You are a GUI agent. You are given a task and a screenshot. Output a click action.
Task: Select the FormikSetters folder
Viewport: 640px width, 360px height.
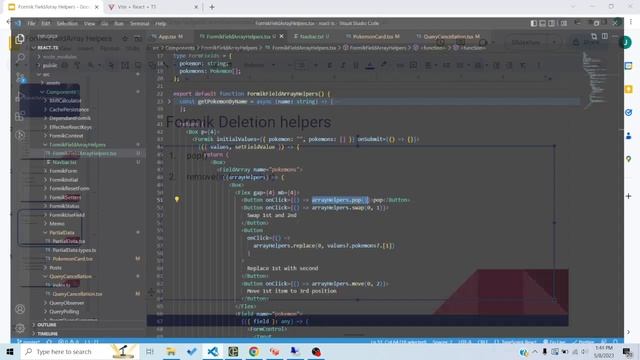tap(65, 197)
